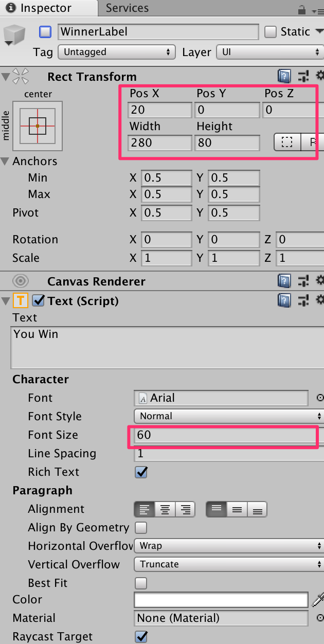Click the Line Spacing field
This screenshot has height=644, width=324.
(229, 454)
